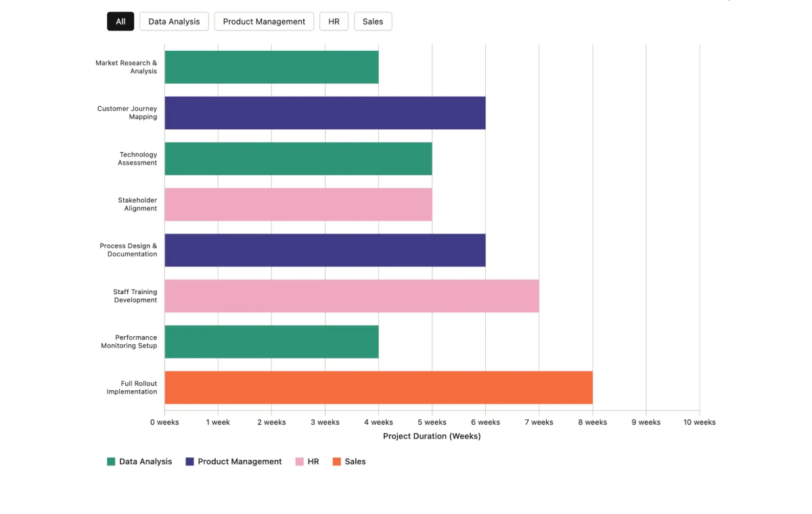This screenshot has width=812, height=514.
Task: Click the '0 weeks' tick label
Action: point(164,422)
